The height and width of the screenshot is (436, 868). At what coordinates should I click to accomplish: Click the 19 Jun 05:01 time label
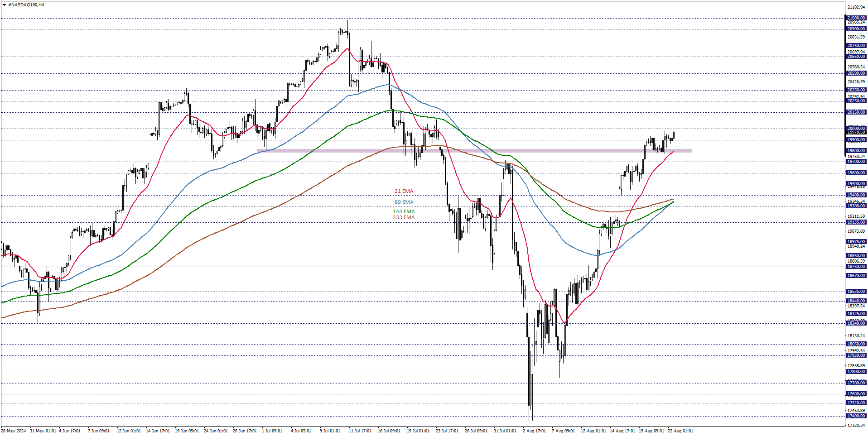[x=187, y=431]
